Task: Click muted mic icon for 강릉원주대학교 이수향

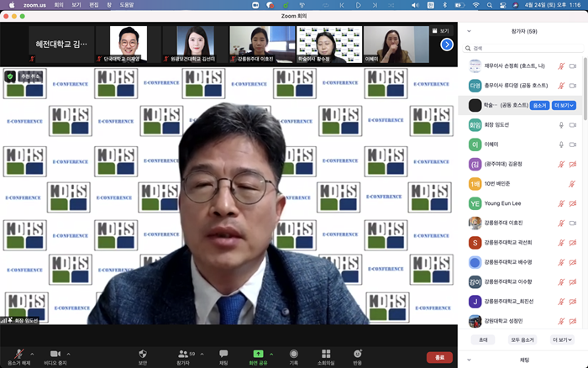Action: [561, 281]
